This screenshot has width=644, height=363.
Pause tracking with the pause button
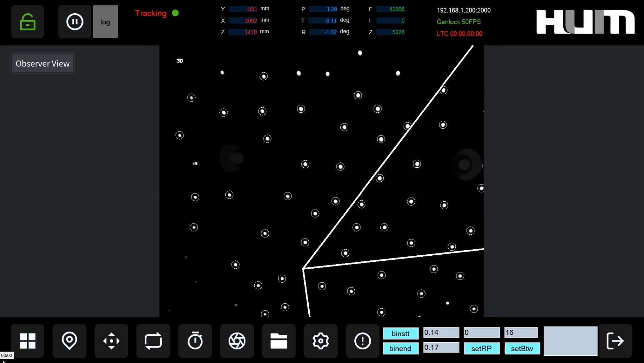point(75,22)
